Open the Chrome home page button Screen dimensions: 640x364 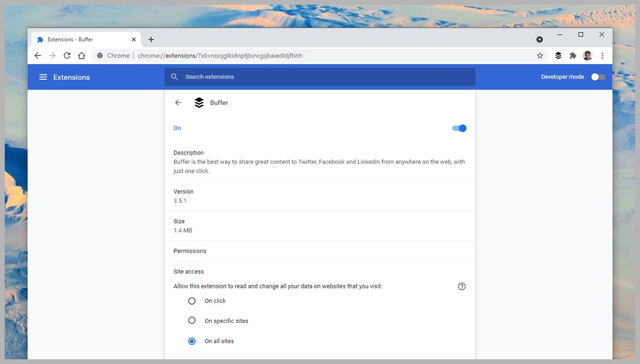point(81,56)
